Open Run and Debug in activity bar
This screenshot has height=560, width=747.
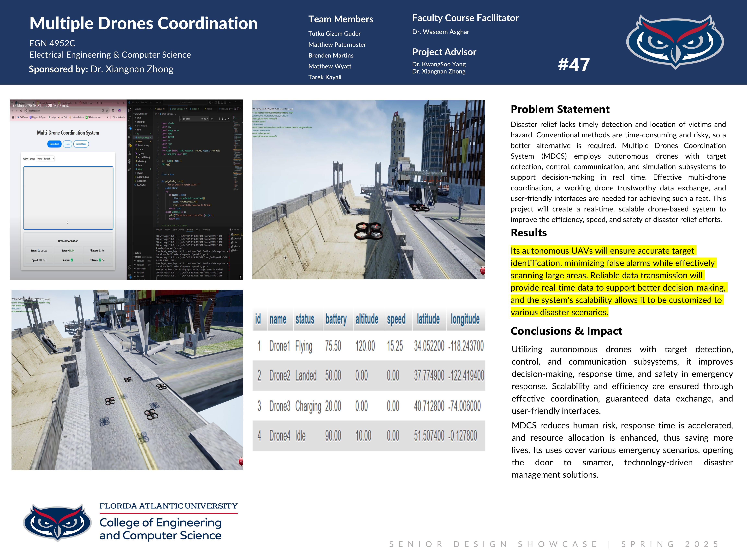point(130,136)
